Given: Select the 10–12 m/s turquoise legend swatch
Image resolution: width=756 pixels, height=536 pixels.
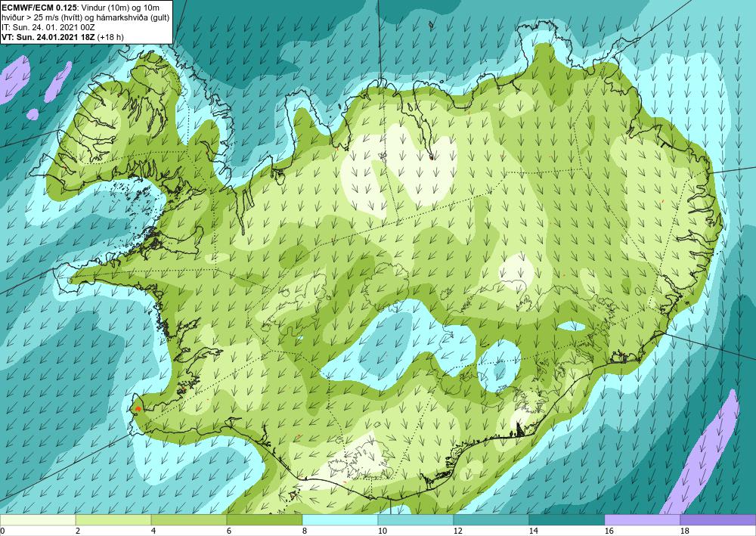Looking at the screenshot, I should [x=416, y=520].
